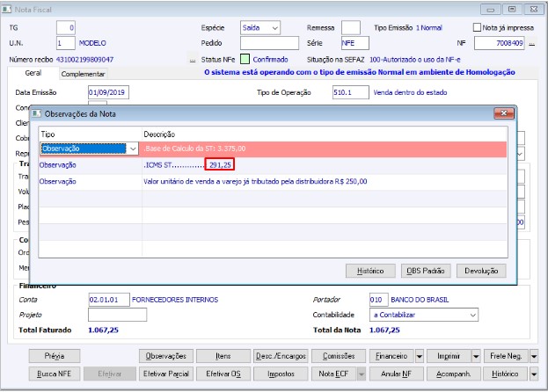Click the 'FORNECEDORES INTERNOS' label
Image resolution: width=548 pixels, height=392 pixels.
[175, 300]
